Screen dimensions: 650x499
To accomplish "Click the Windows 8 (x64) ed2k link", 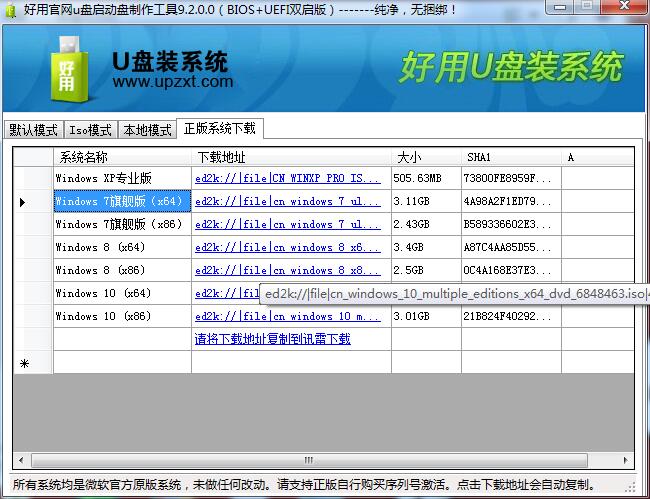I will 288,247.
